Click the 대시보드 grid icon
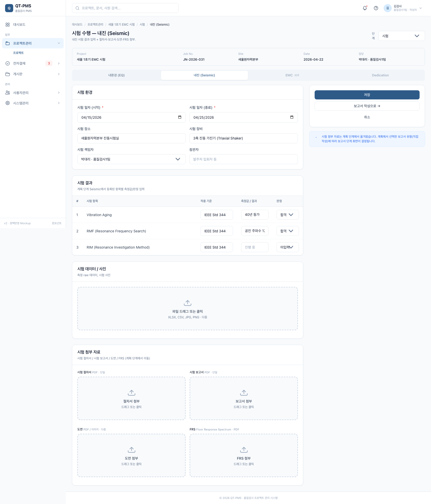Image resolution: width=431 pixels, height=504 pixels. pyautogui.click(x=8, y=25)
